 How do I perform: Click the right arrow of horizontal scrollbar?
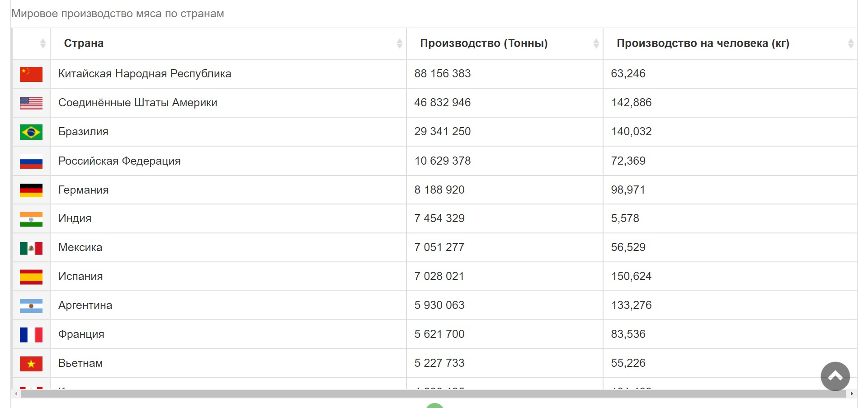point(851,394)
